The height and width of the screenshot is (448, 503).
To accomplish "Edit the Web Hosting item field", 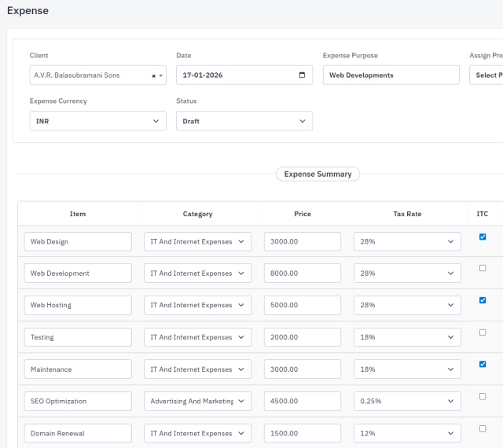I will pos(78,305).
